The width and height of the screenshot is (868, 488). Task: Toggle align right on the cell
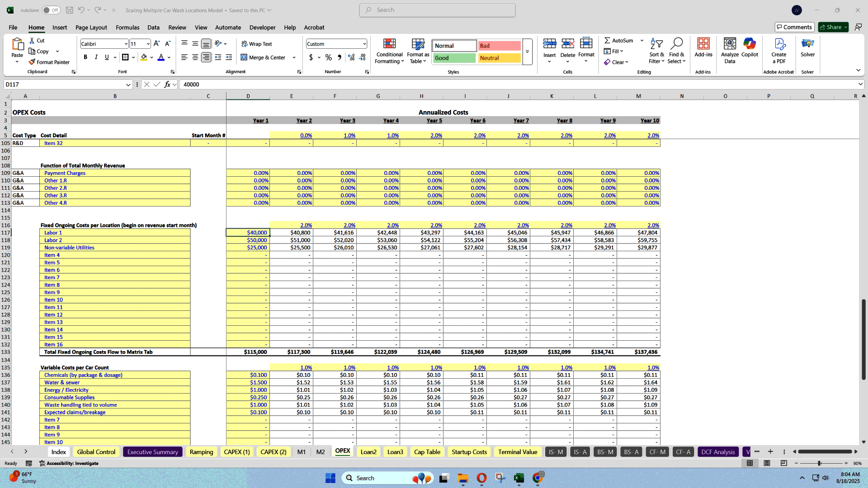tap(206, 57)
